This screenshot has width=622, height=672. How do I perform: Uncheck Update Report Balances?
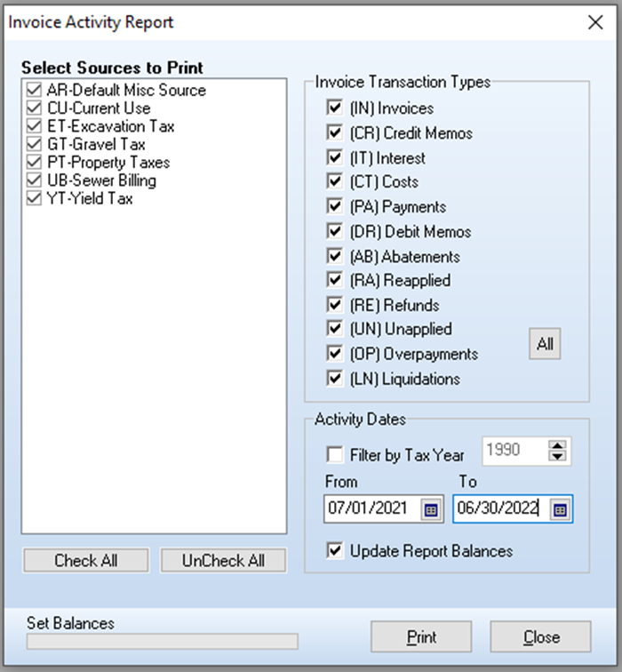(x=335, y=551)
